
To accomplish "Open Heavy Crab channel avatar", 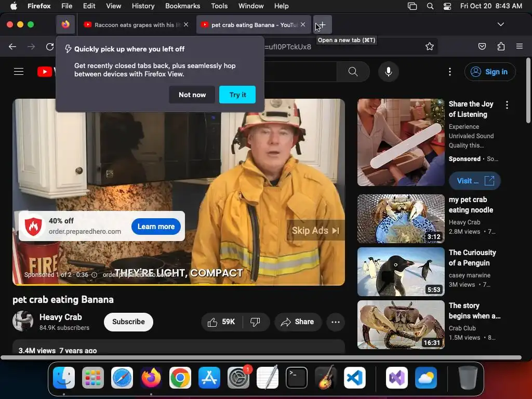I will point(23,321).
